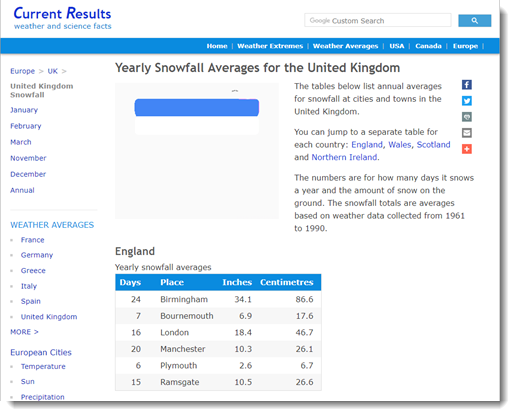Open Greece weather averages link
This screenshot has width=515, height=416.
[x=33, y=270]
